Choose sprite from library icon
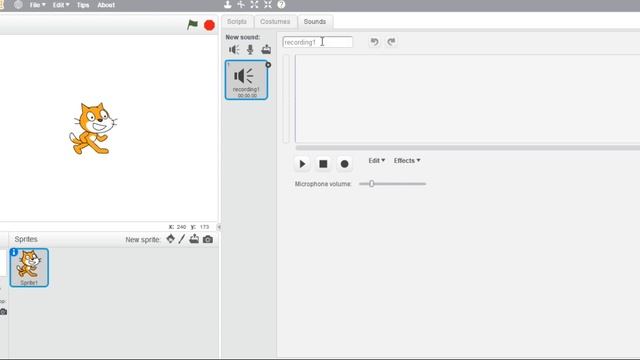 [x=170, y=239]
